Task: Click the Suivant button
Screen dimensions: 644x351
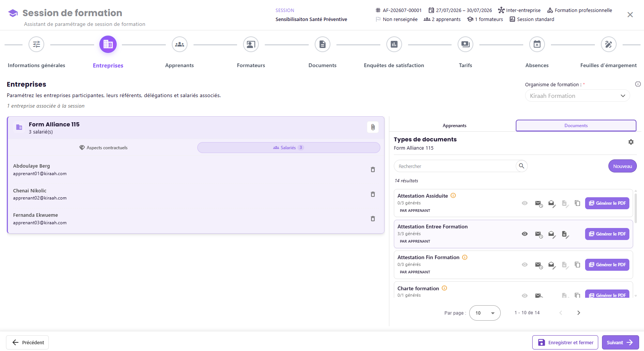Action: [620, 342]
